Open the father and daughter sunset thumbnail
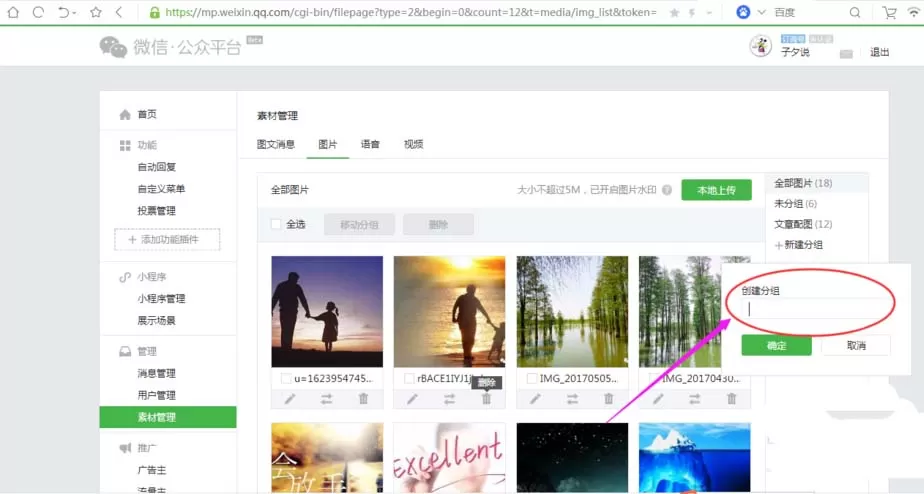This screenshot has width=924, height=494. pos(327,311)
